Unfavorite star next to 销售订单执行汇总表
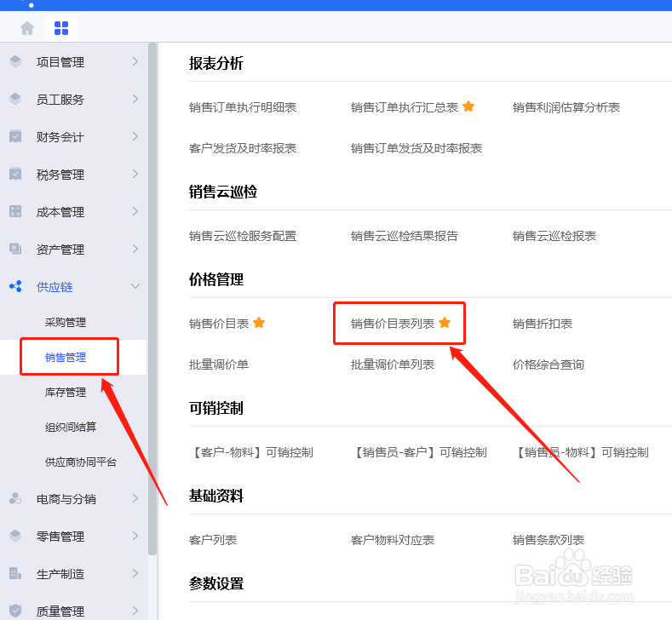 (468, 106)
